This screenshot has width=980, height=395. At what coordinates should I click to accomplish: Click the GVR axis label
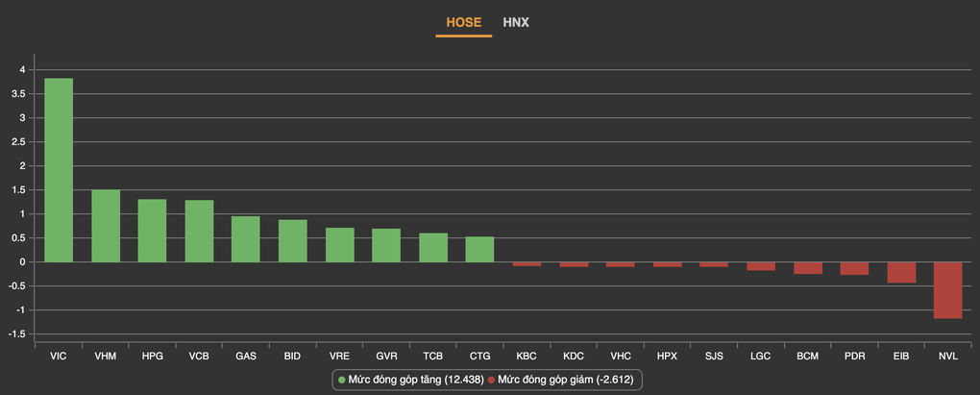(x=386, y=357)
